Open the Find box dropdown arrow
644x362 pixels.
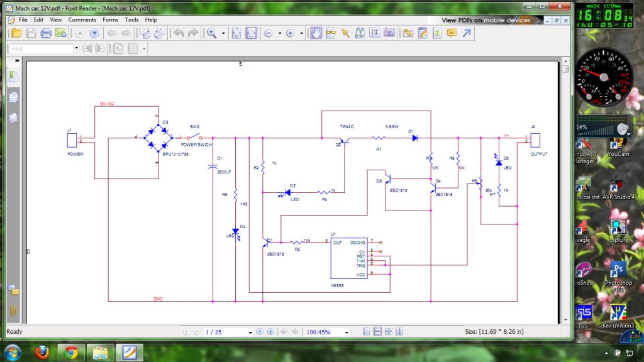tap(77, 48)
